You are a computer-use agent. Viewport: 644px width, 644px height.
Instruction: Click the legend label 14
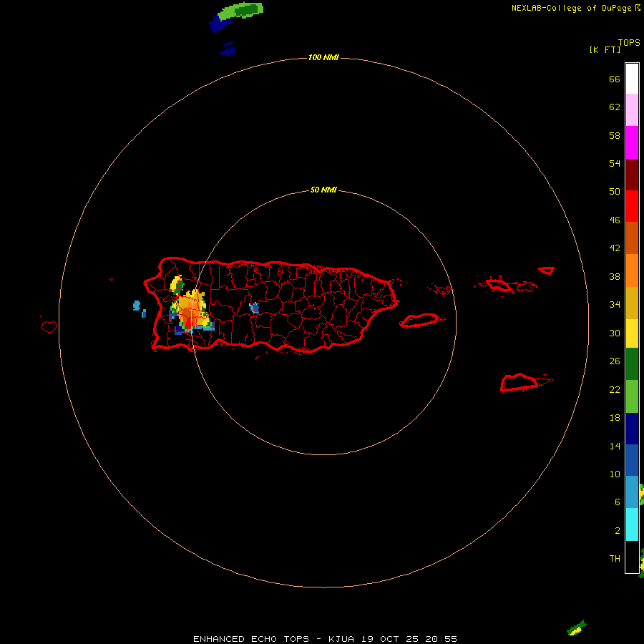click(x=615, y=446)
